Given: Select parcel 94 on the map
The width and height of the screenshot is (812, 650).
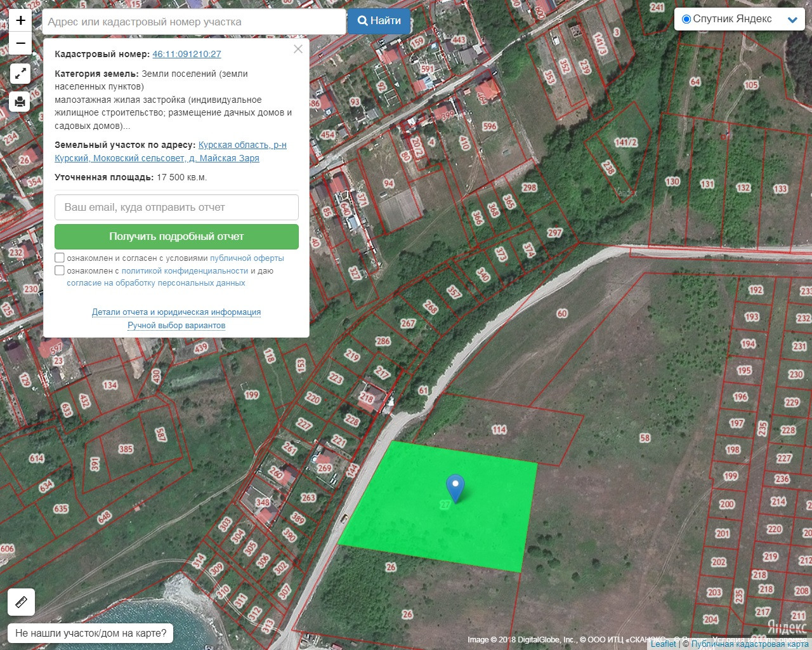Looking at the screenshot, I should (388, 183).
